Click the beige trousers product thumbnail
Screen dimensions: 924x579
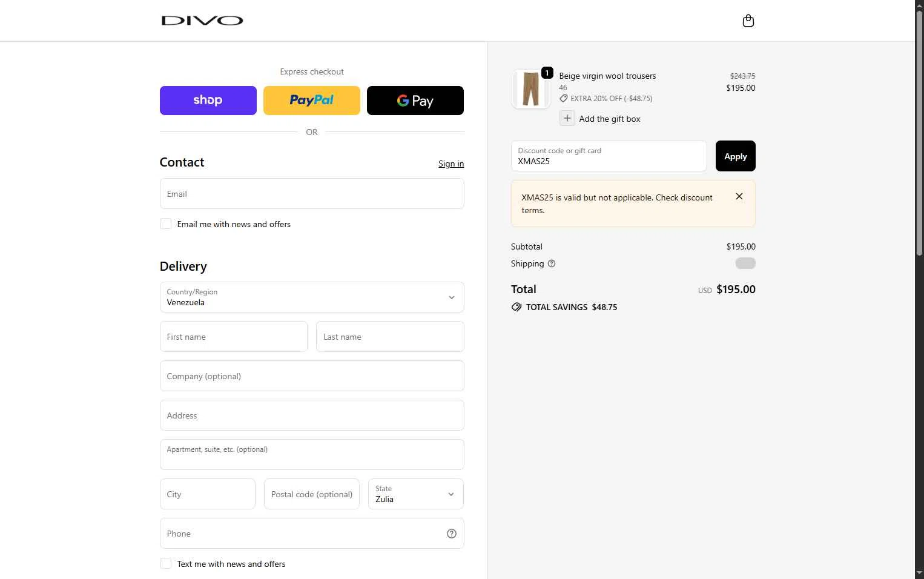point(530,89)
